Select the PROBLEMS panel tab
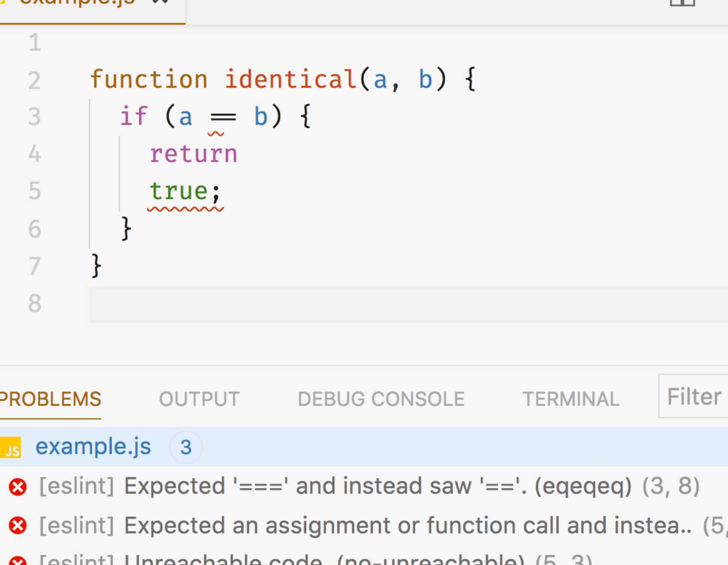Screen dimensions: 728x565 tap(51, 399)
